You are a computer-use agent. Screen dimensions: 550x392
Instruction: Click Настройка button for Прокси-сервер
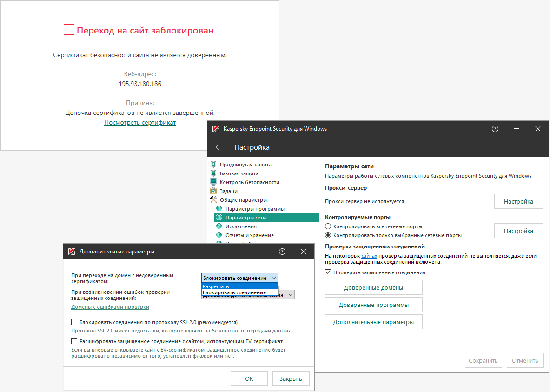[518, 201]
